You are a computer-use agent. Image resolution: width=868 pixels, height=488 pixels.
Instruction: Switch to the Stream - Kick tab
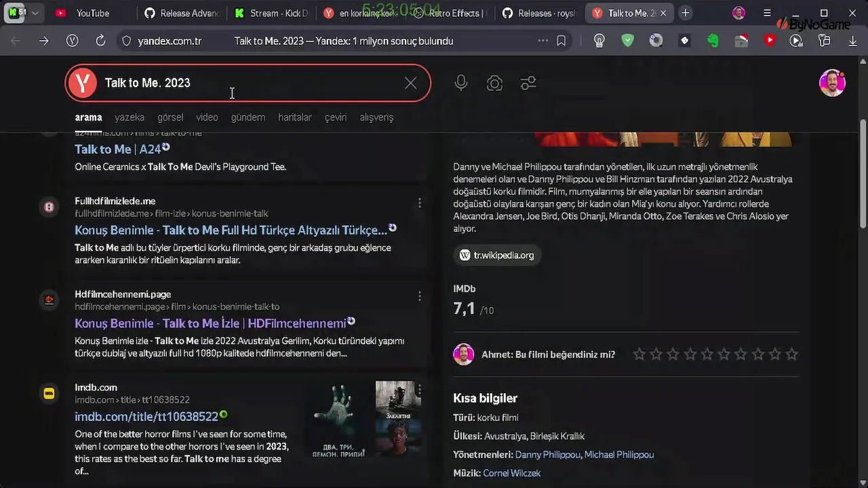[x=271, y=14]
